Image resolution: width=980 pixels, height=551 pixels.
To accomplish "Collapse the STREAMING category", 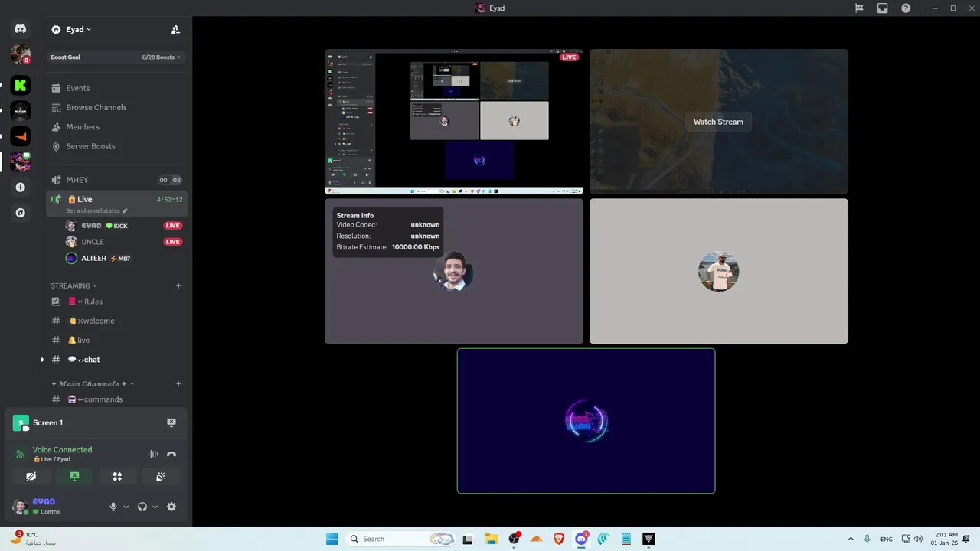I will 73,285.
